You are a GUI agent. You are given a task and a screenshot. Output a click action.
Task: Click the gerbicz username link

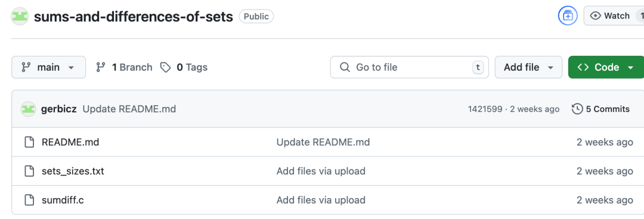tap(58, 109)
